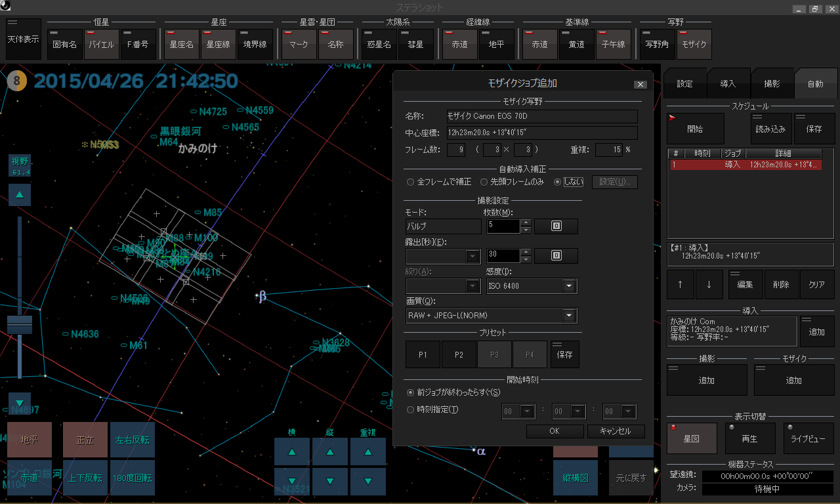This screenshot has width=840, height=504.
Task: Click the vertical 視野 zoom slider handle
Action: pyautogui.click(x=20, y=324)
